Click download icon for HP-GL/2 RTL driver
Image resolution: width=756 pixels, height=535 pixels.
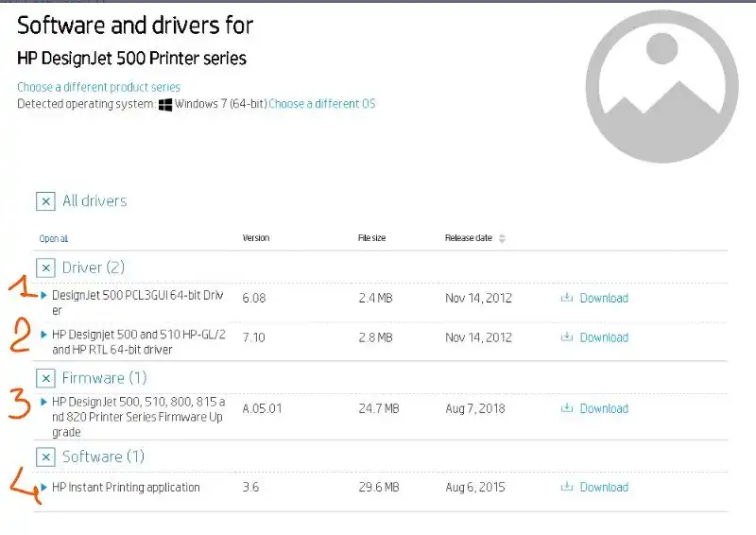(x=567, y=337)
